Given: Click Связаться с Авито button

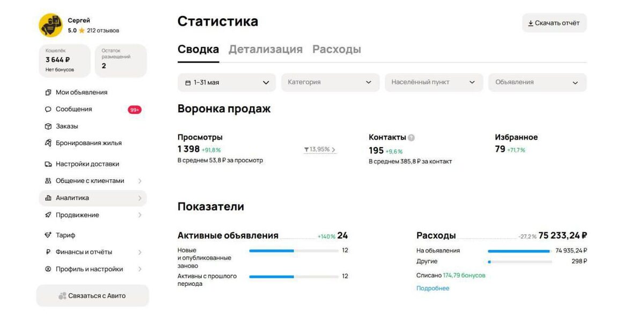Looking at the screenshot, I should 92,296.
